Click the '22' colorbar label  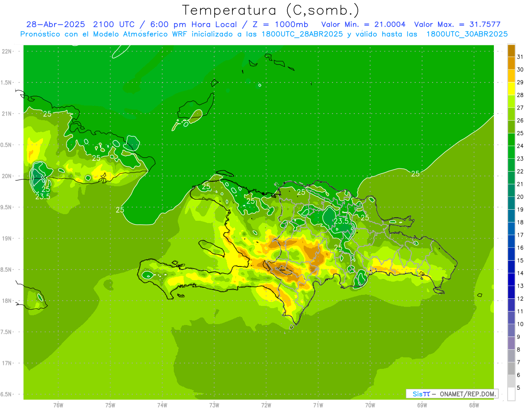point(520,172)
